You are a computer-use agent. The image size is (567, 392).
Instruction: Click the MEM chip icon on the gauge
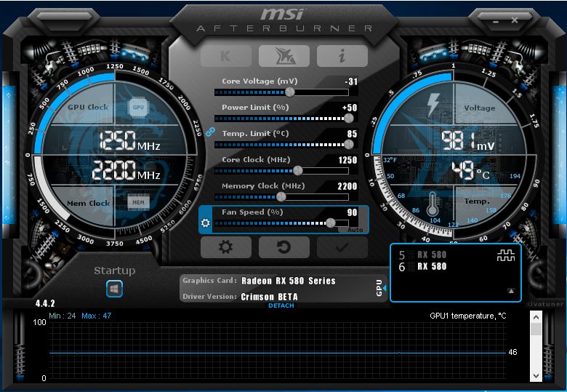(138, 202)
